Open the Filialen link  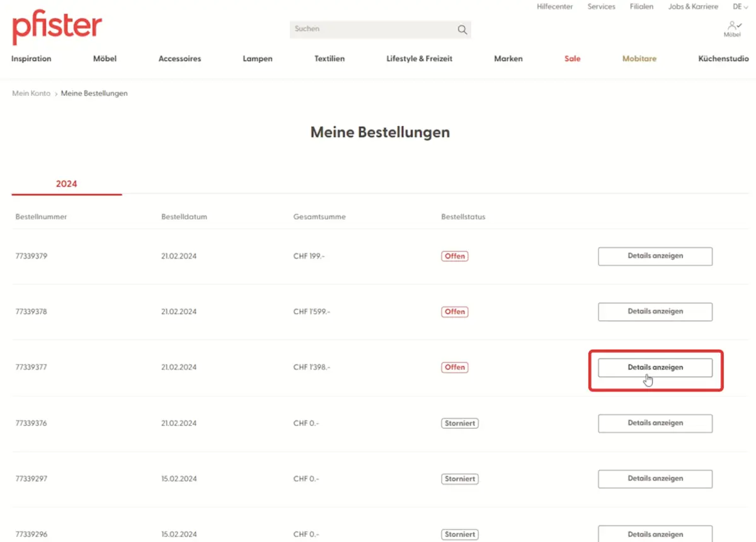click(x=641, y=7)
